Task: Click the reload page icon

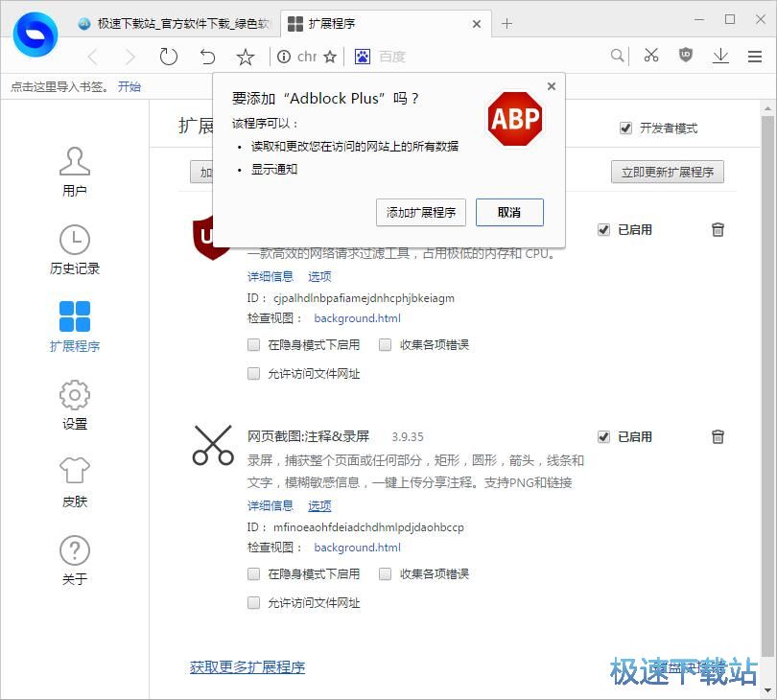Action: (169, 57)
